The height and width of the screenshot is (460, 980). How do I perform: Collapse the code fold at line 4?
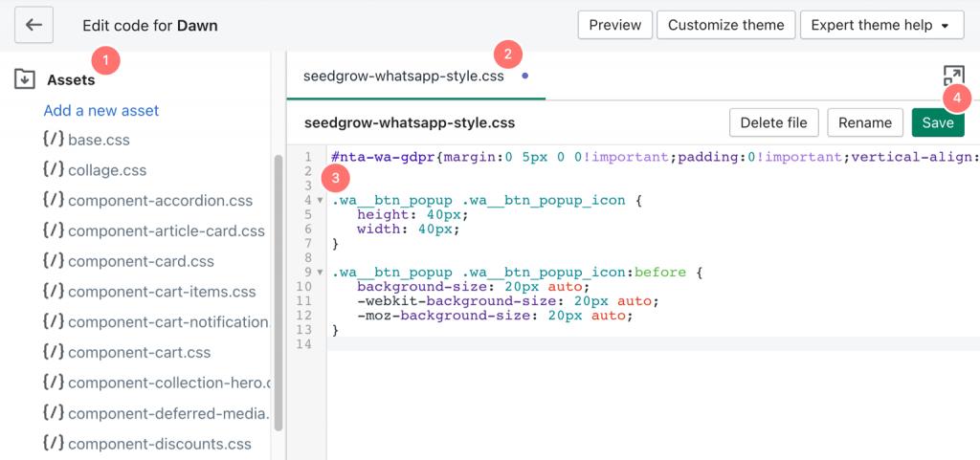(x=320, y=201)
